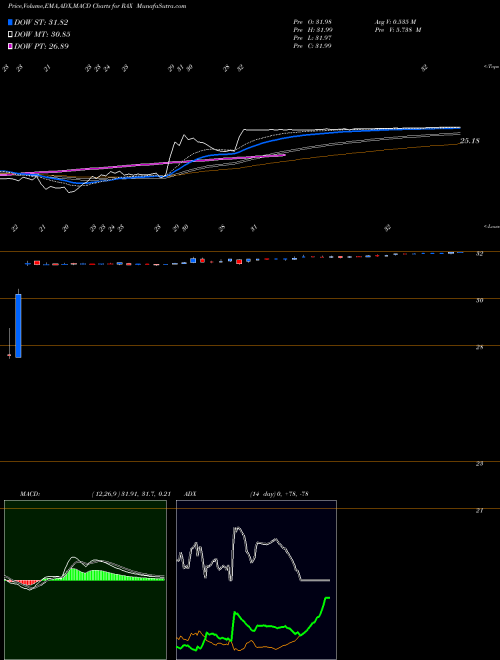This screenshot has width=500, height=660.
Task: Select the 'DOW MT: 30.85' legend text
Action: pyautogui.click(x=42, y=35)
